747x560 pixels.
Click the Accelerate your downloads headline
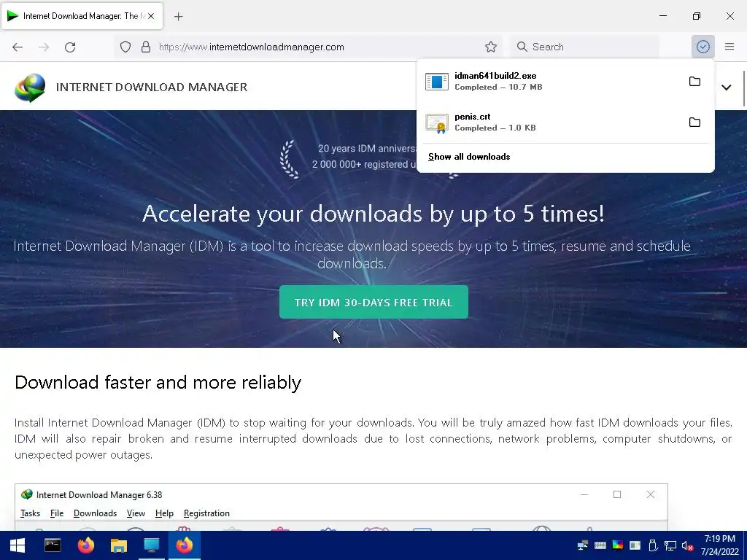pos(373,214)
